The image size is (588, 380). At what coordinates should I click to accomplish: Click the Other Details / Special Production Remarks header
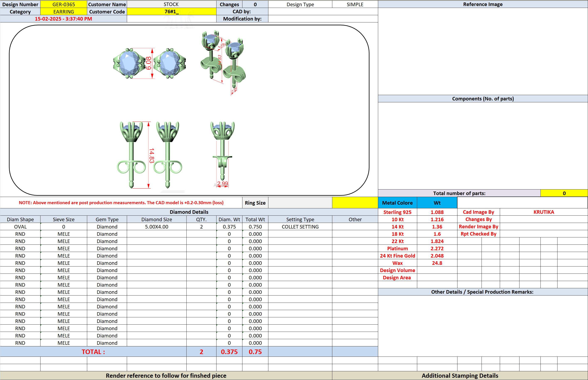(483, 292)
